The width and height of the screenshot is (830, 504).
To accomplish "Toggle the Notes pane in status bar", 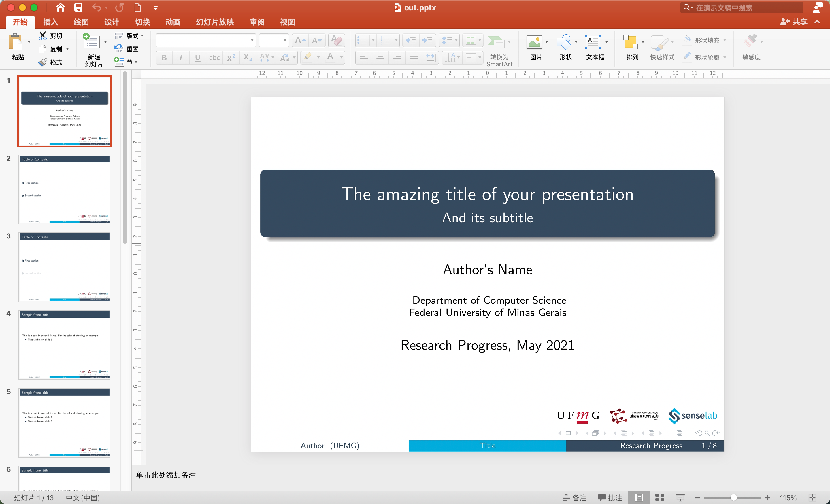I will click(x=574, y=497).
